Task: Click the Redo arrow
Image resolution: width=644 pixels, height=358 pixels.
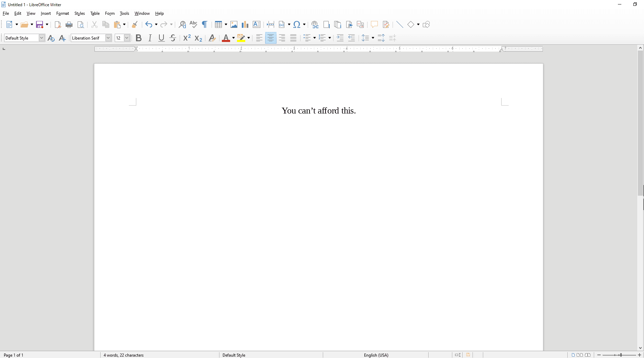Action: coord(164,24)
